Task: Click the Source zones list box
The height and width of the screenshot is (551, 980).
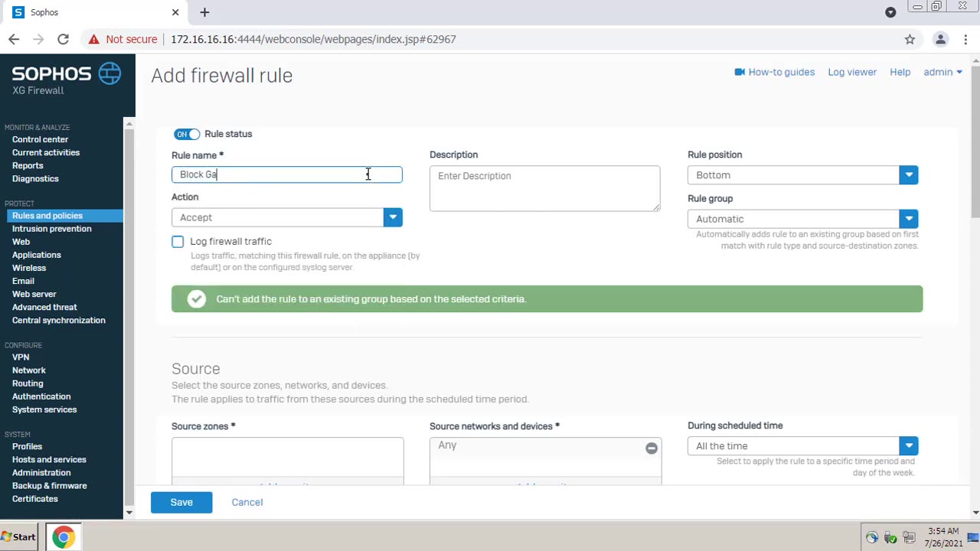Action: (287, 461)
